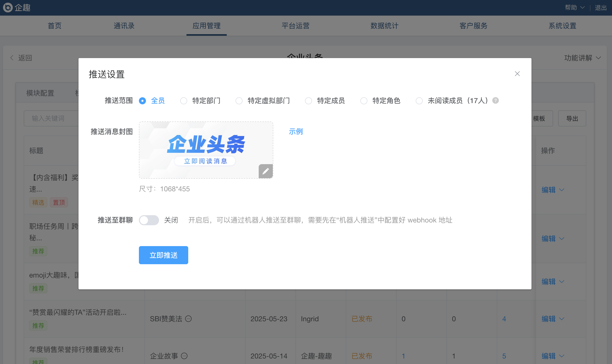The image size is (612, 364).
Task: Click the info icon next to SBI赞美法
Action: click(188, 319)
